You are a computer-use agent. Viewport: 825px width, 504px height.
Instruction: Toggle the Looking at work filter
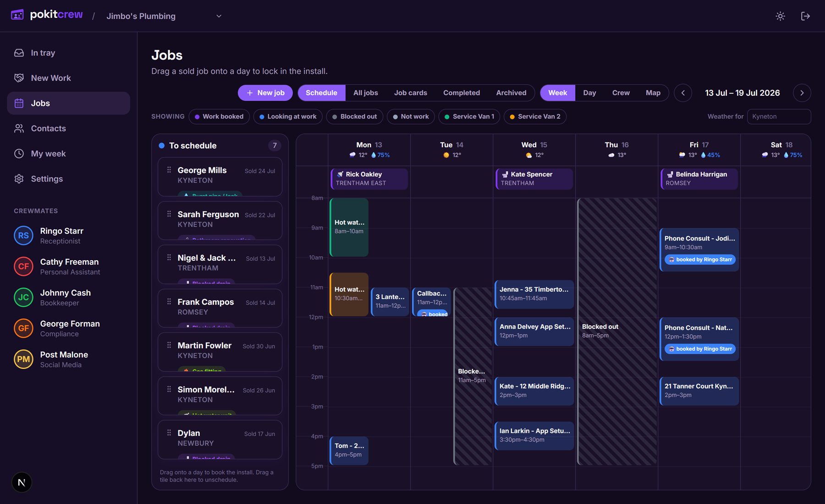(x=288, y=116)
